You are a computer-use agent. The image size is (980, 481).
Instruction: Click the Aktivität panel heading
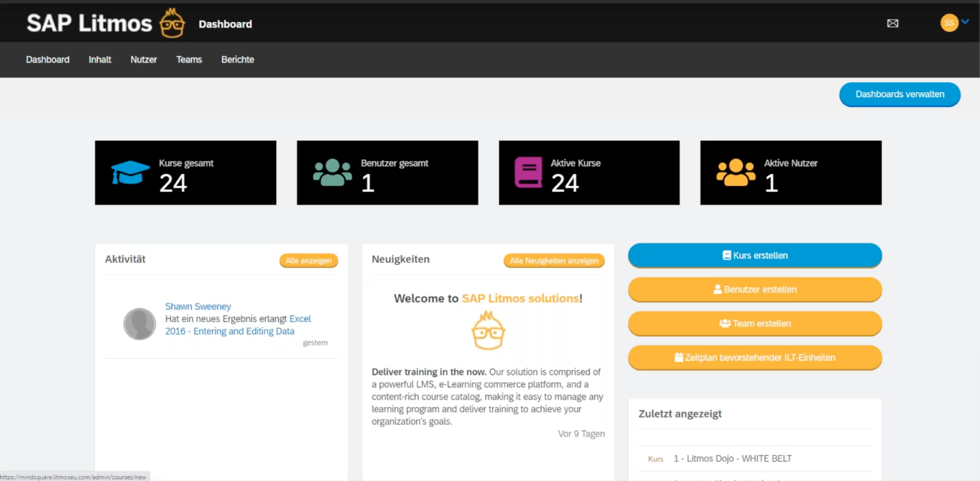(125, 260)
